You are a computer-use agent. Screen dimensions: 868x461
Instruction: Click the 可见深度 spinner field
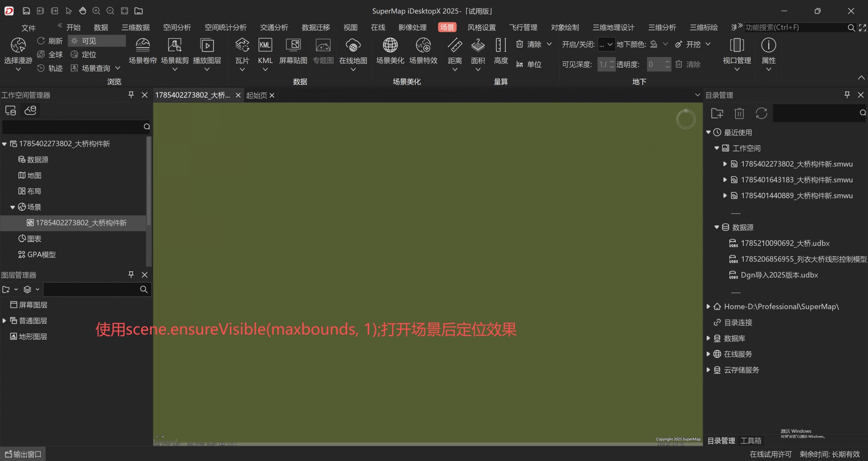click(607, 64)
